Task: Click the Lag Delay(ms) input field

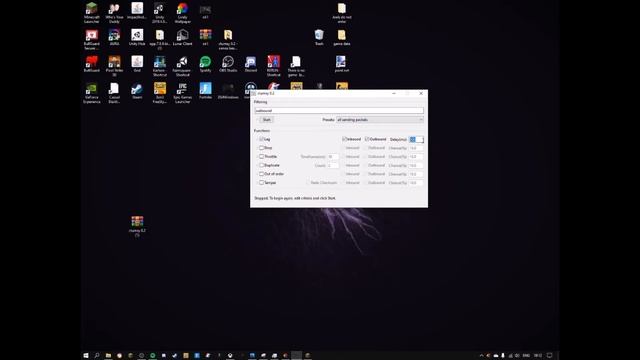Action: click(x=416, y=140)
